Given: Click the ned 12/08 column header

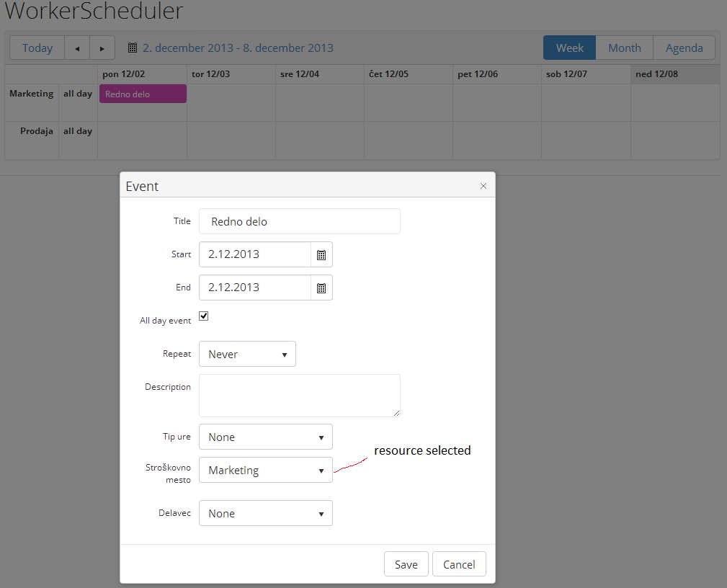Looking at the screenshot, I should (675, 74).
